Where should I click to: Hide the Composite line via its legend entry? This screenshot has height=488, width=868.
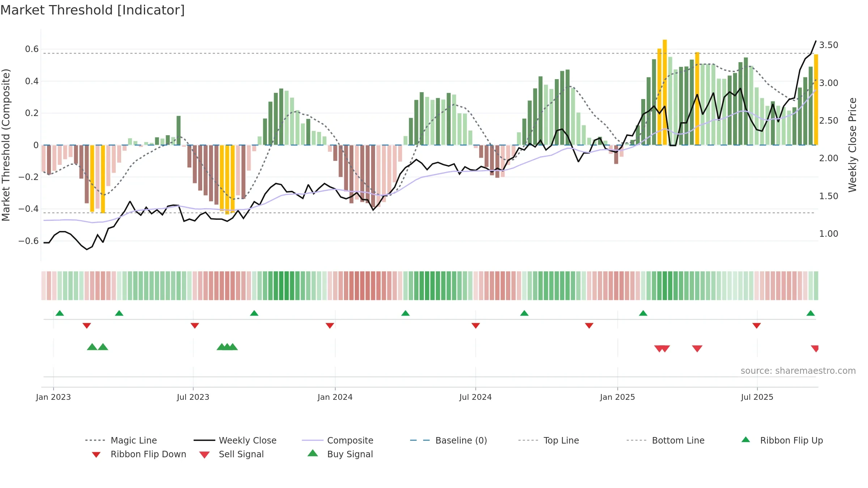pyautogui.click(x=337, y=440)
